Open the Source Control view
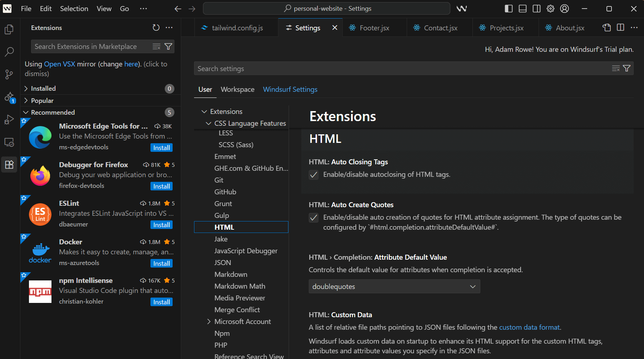The width and height of the screenshot is (644, 359). [x=9, y=74]
